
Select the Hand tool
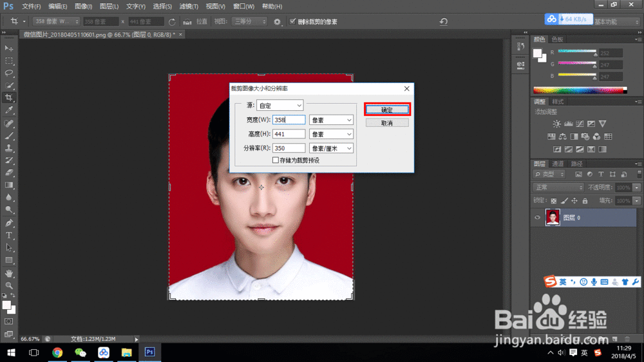9,272
